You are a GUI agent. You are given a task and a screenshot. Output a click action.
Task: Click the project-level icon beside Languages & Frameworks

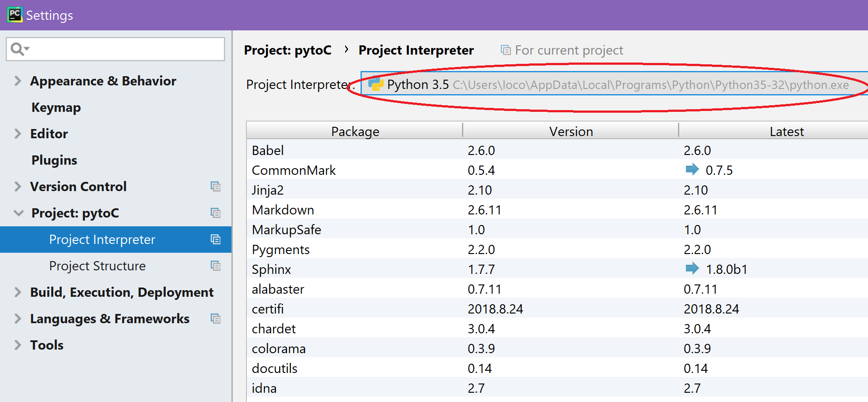pos(215,319)
